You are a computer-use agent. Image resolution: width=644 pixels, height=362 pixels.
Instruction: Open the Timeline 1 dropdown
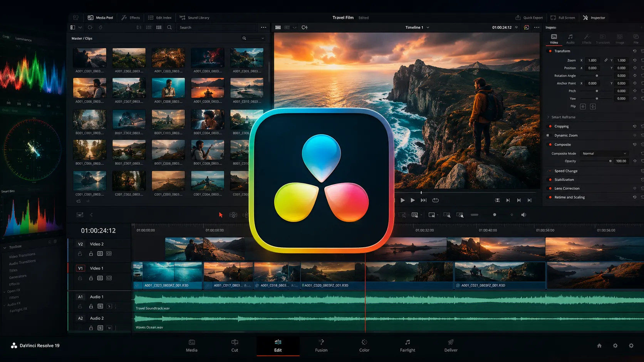pyautogui.click(x=417, y=27)
